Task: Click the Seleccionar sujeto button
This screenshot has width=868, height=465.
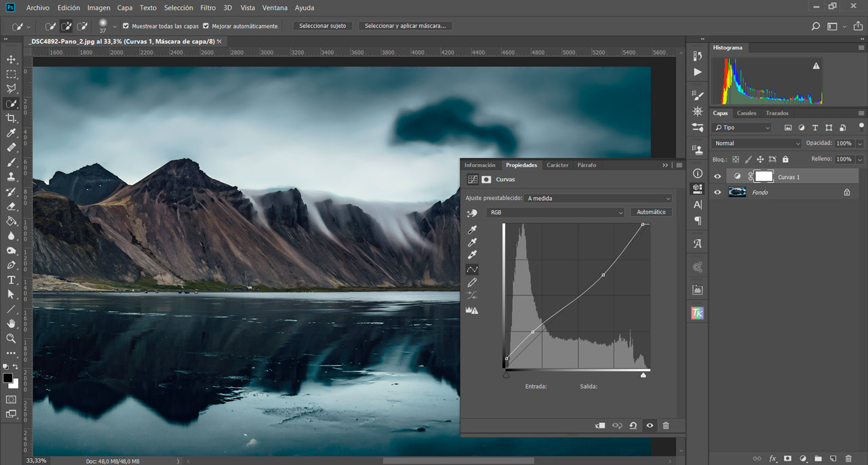Action: point(322,25)
